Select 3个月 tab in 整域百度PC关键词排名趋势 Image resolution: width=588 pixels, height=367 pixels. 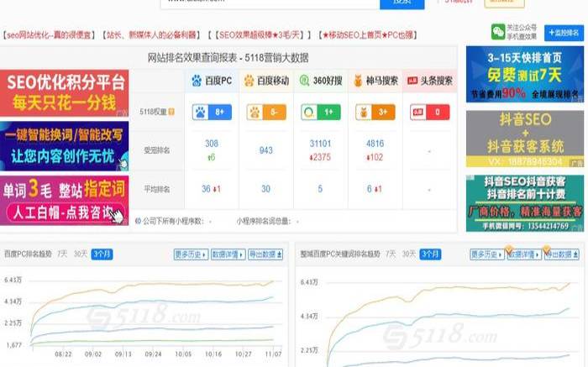(430, 254)
